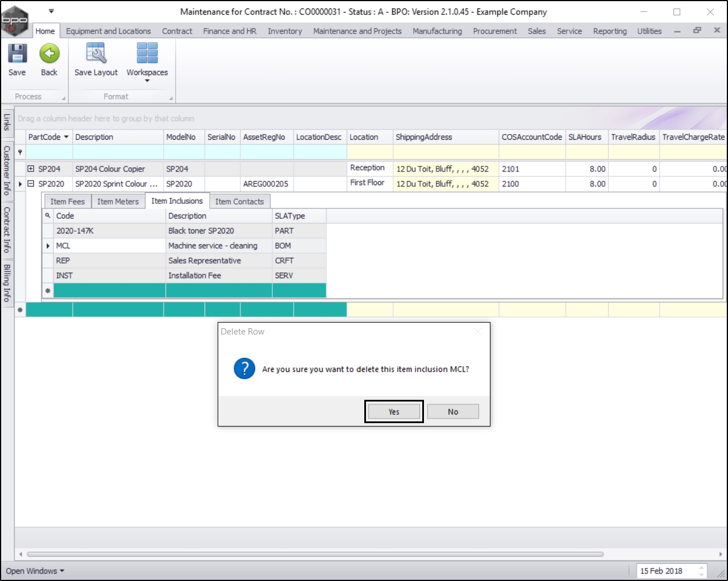Image resolution: width=728 pixels, height=581 pixels.
Task: Expand the Process group launcher
Action: (64, 98)
